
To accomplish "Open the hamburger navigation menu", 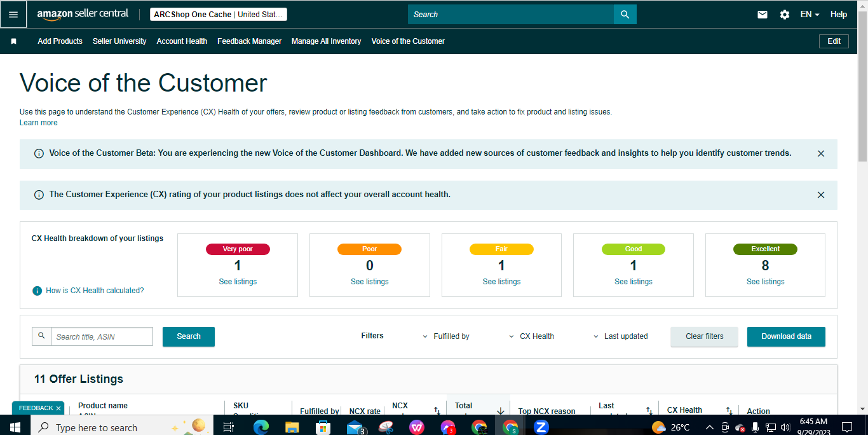I will tap(13, 14).
